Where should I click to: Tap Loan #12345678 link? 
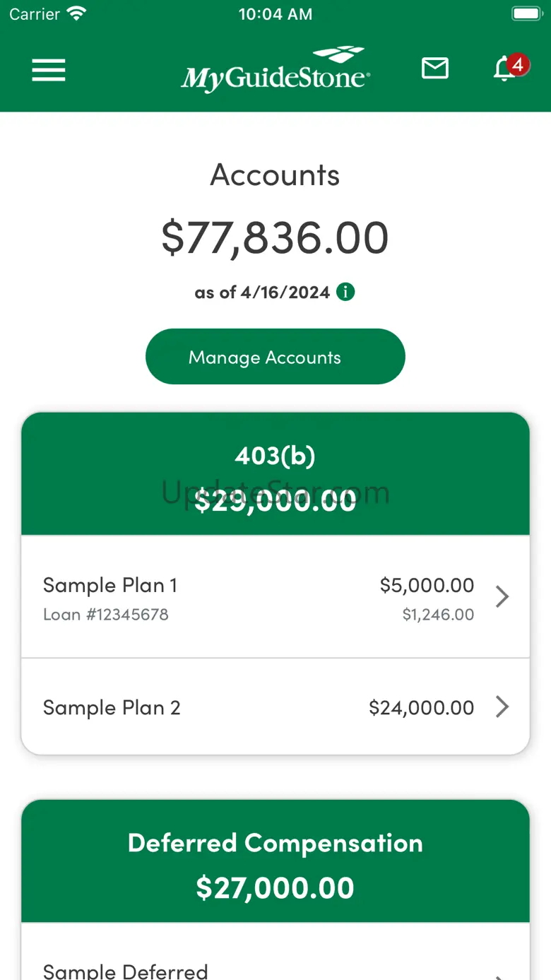point(106,615)
